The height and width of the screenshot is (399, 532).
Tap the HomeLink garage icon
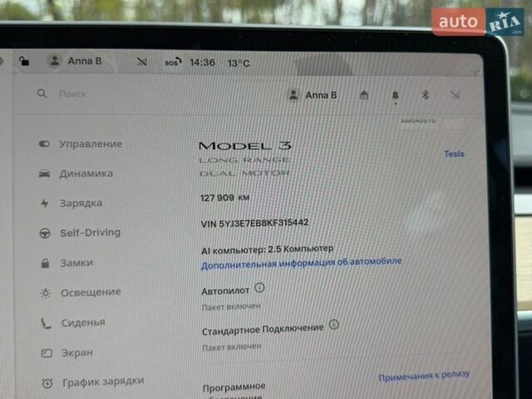(x=364, y=95)
